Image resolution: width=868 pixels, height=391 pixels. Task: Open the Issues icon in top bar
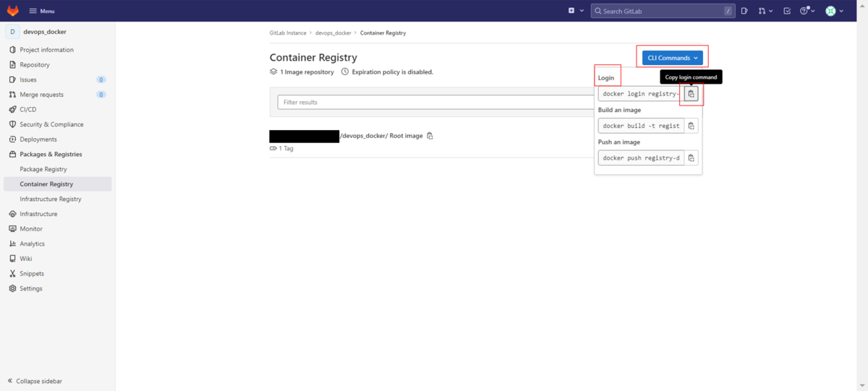point(744,11)
